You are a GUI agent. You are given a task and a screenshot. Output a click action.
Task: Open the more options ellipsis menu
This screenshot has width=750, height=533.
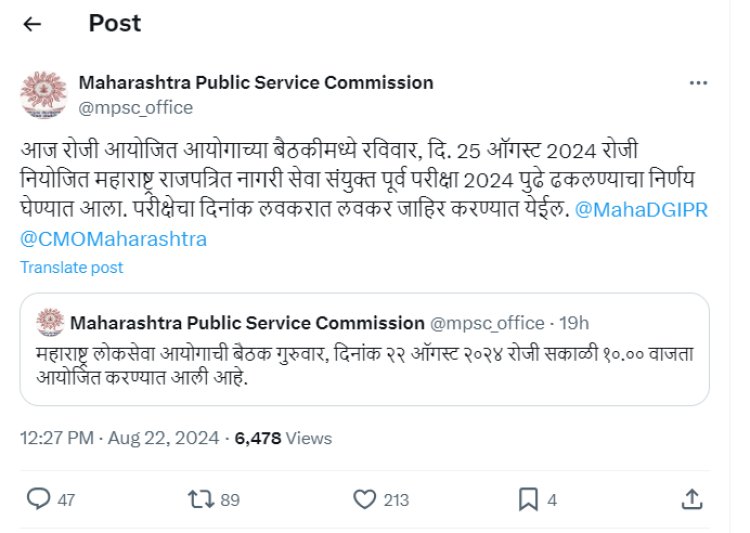[x=698, y=84]
